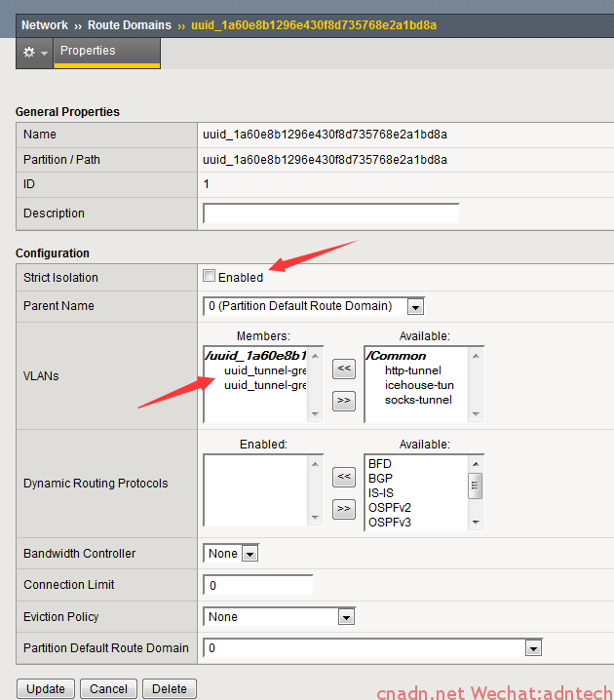Select BGP routing protocol
The height and width of the screenshot is (700, 614).
pos(380,479)
